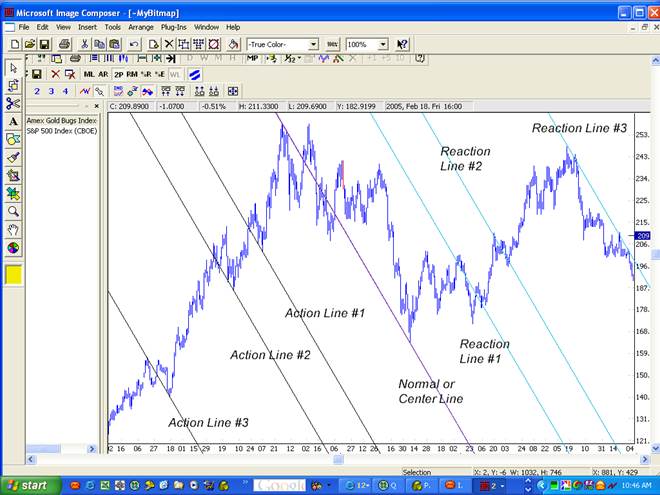Toggle the 2P button in chart toolbar
Image resolution: width=660 pixels, height=495 pixels.
click(x=120, y=74)
